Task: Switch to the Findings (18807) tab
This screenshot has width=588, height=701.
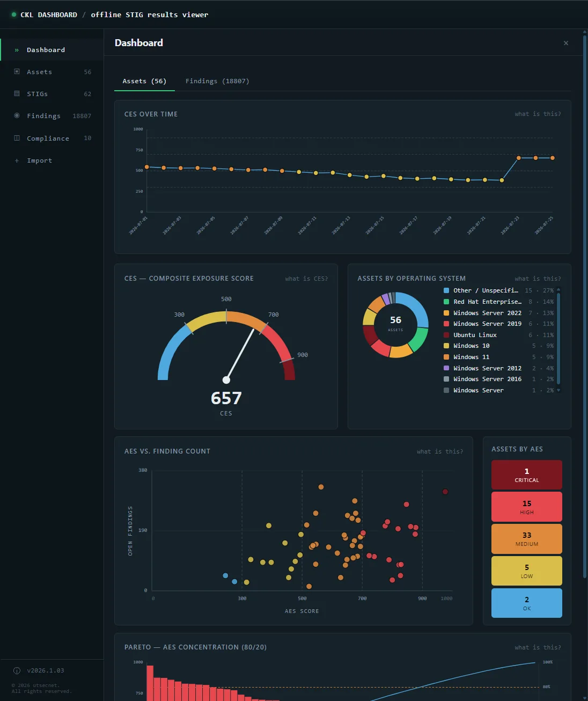Action: tap(217, 81)
